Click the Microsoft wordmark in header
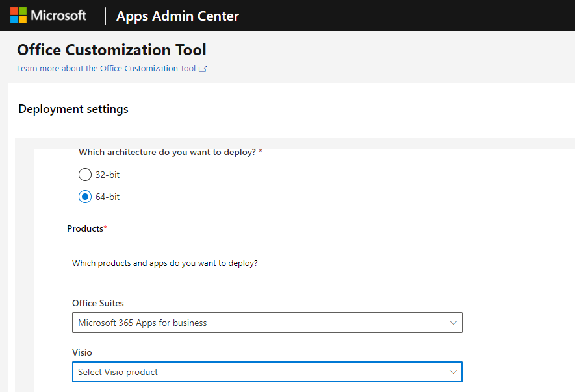Image resolution: width=575 pixels, height=392 pixels. pos(58,16)
